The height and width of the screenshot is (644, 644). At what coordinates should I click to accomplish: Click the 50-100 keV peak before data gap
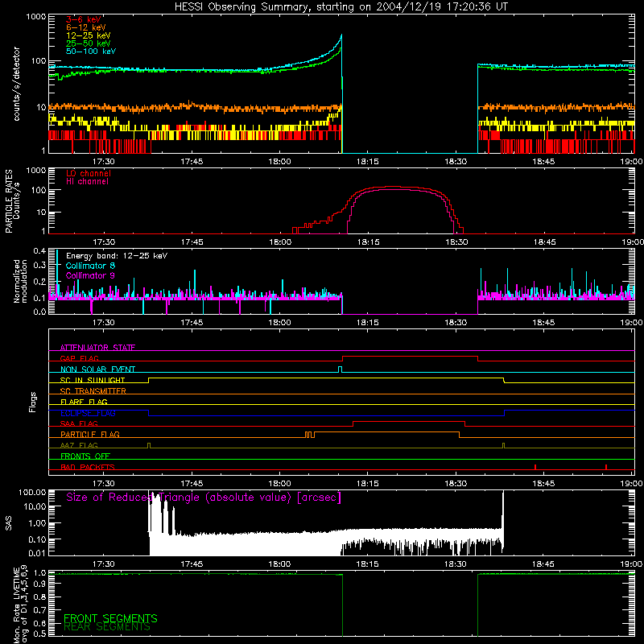341,36
